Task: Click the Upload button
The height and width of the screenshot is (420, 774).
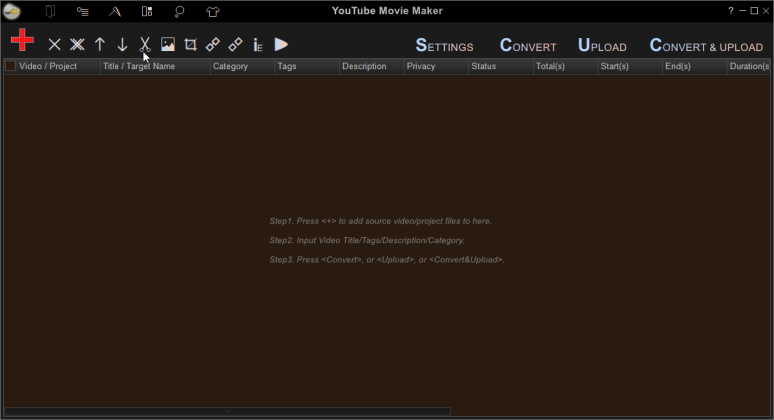Action: 602,45
